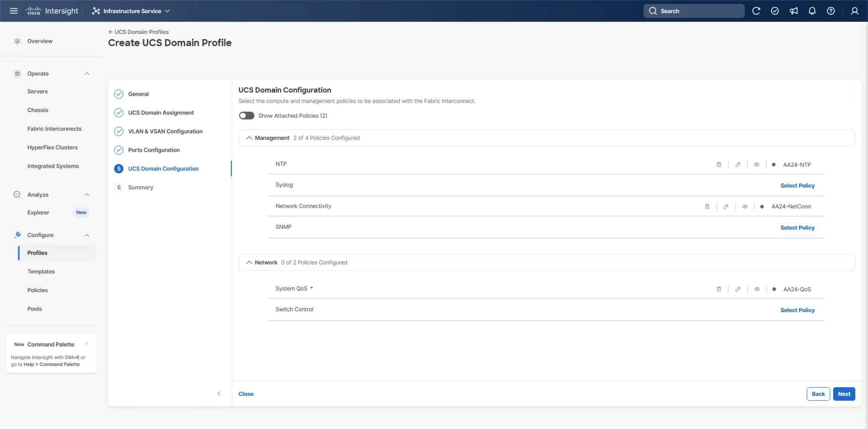
Task: Delete the System QoS policy
Action: 719,289
